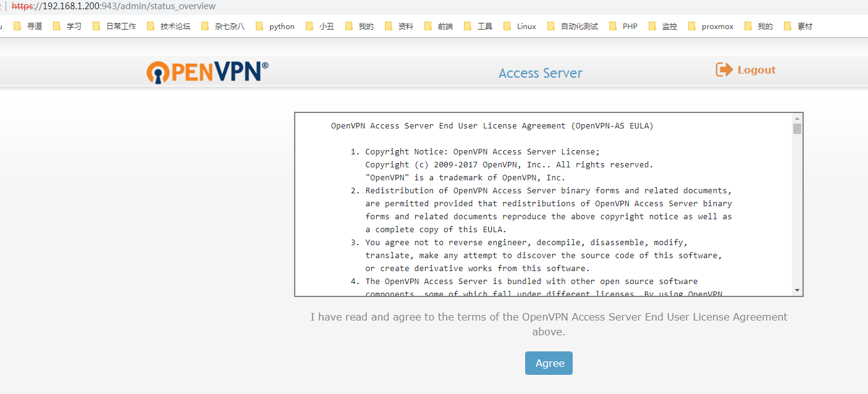Open the 素材 bookmark folder

click(798, 27)
